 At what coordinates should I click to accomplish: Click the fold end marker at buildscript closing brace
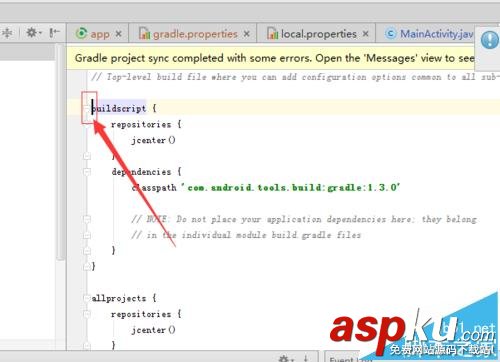87,266
